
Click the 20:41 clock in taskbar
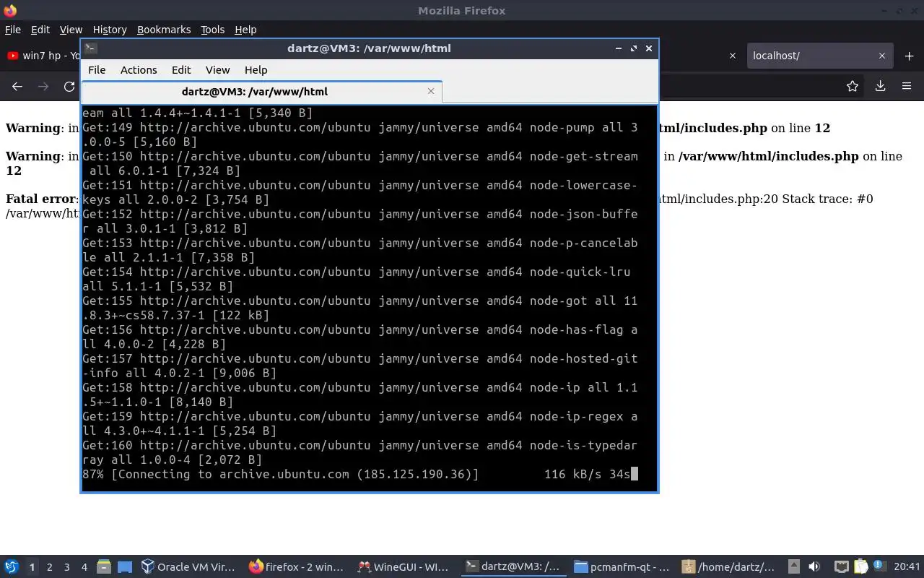click(907, 567)
